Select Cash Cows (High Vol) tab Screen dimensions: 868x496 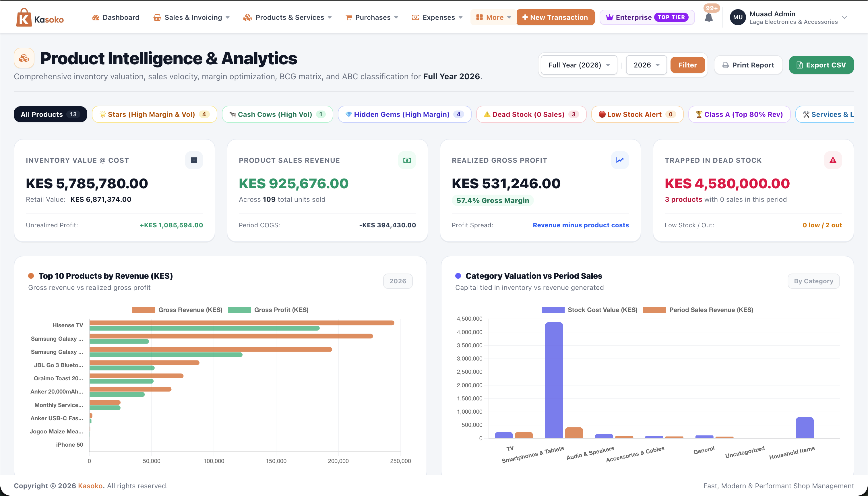(277, 114)
